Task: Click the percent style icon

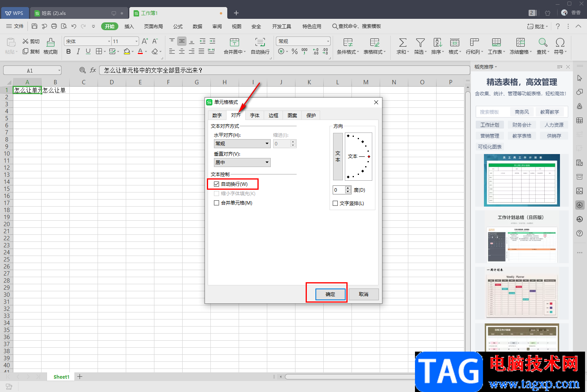Action: click(x=295, y=51)
